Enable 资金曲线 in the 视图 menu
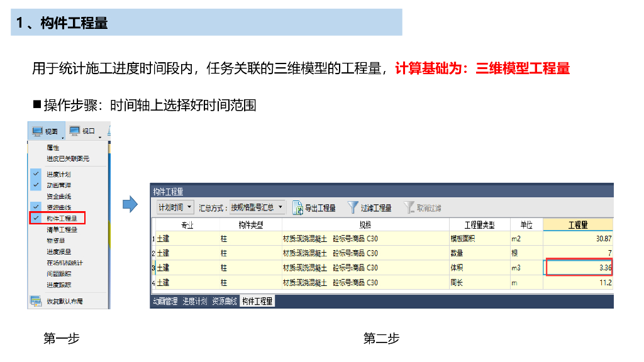This screenshot has width=644, height=362. [58, 197]
